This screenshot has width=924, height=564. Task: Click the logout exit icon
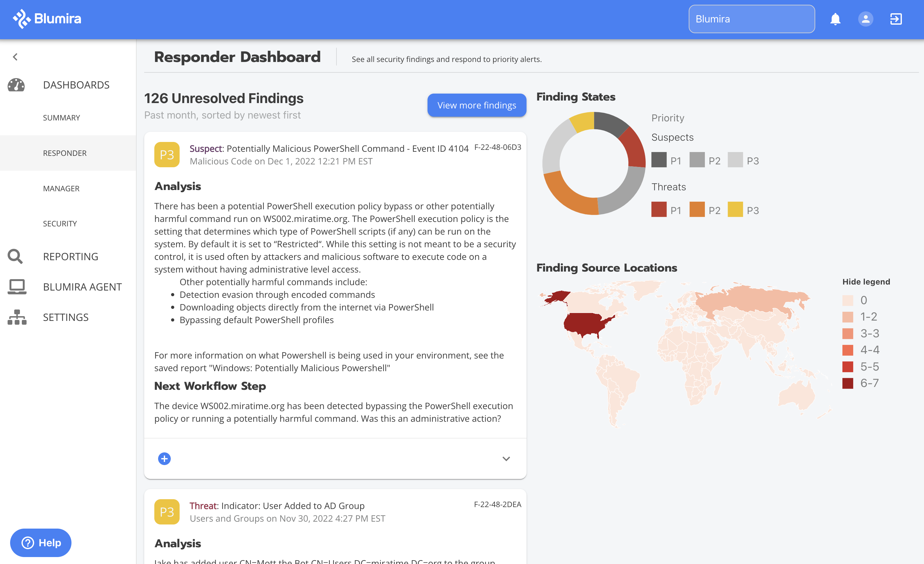(896, 19)
